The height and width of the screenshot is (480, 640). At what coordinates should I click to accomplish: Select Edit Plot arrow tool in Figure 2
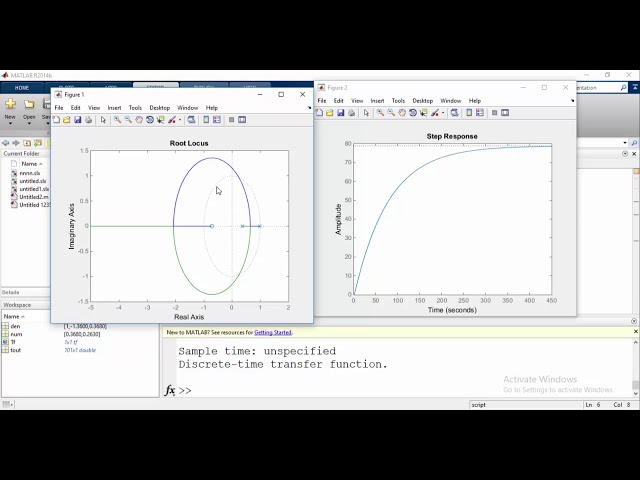click(x=366, y=113)
